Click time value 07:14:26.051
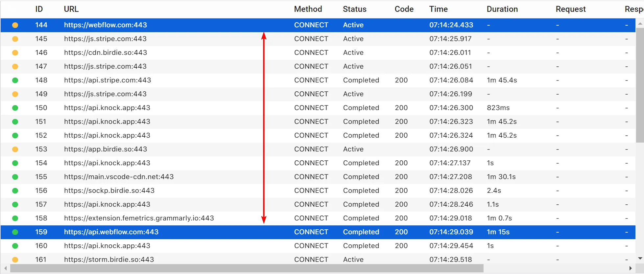This screenshot has width=644, height=274. (x=451, y=66)
